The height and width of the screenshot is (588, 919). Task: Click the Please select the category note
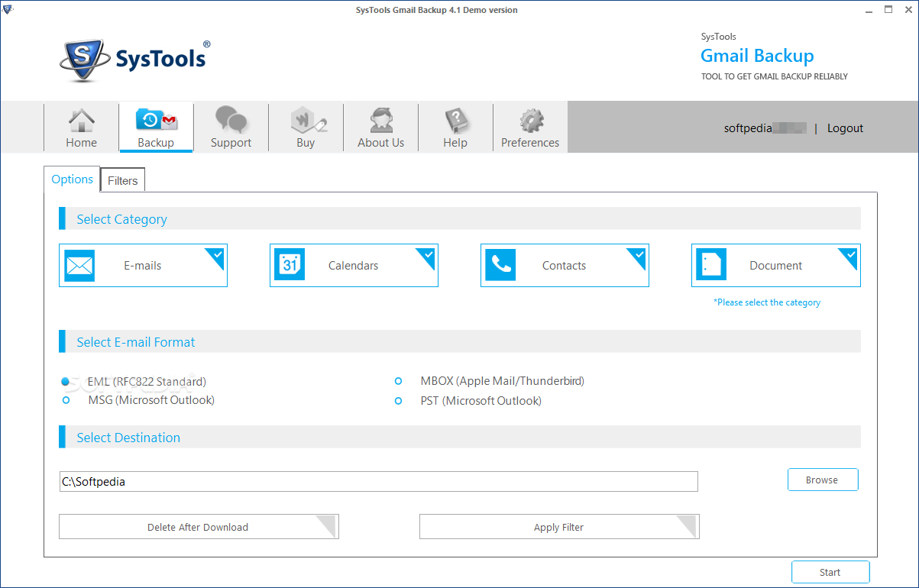click(x=767, y=302)
